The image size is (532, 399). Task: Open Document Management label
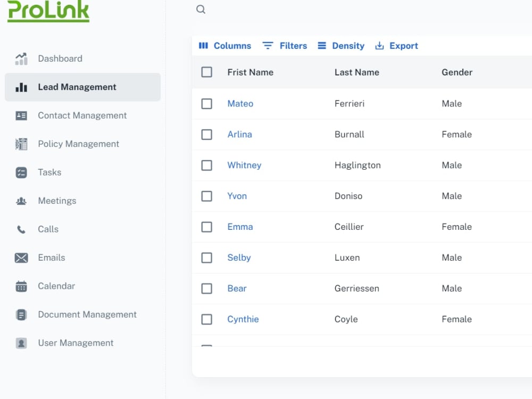pyautogui.click(x=87, y=315)
